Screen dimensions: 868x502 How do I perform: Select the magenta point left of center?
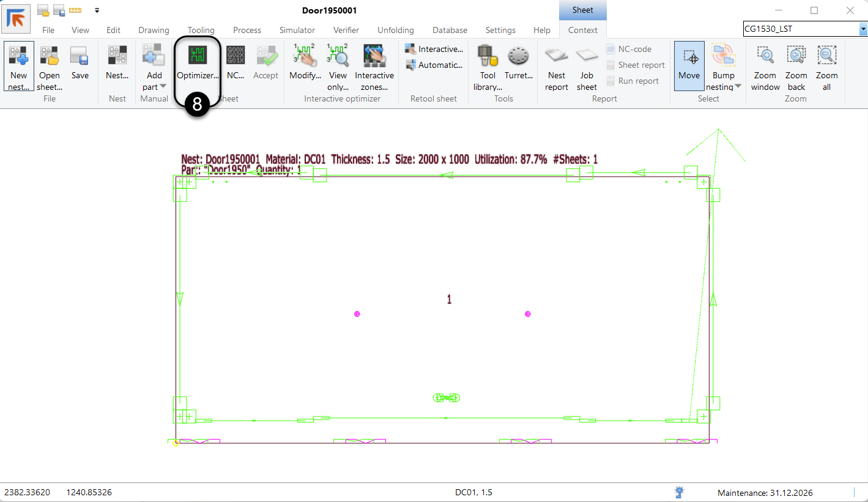(357, 314)
